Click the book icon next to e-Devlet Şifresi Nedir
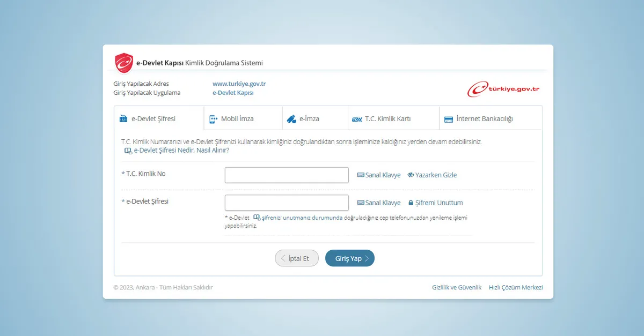This screenshot has width=644, height=336. tap(128, 151)
